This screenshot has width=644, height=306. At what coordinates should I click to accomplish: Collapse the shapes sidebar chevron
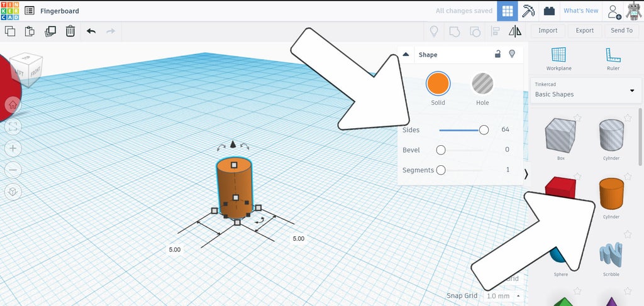pyautogui.click(x=526, y=174)
